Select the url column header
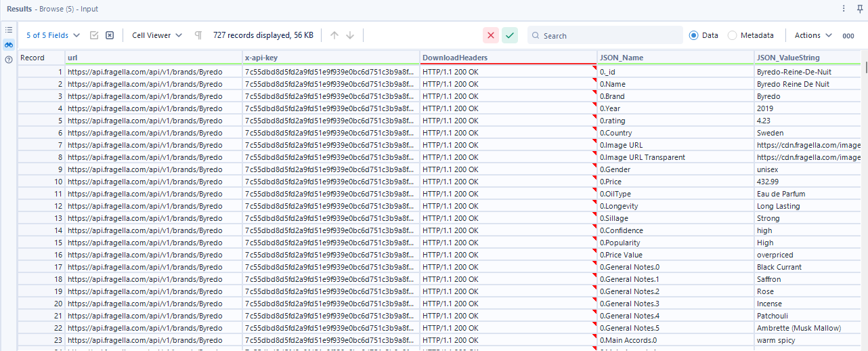 (154, 58)
